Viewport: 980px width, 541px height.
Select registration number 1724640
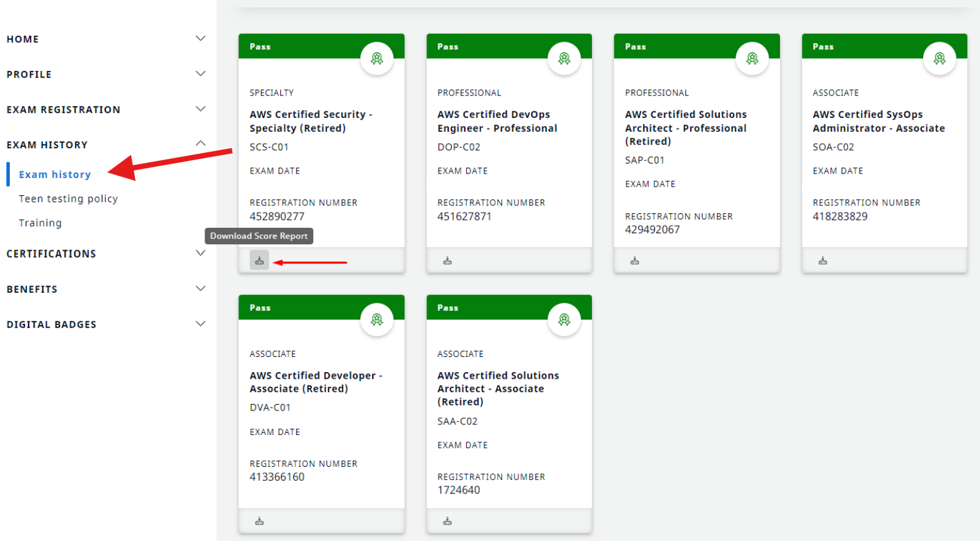coord(458,490)
